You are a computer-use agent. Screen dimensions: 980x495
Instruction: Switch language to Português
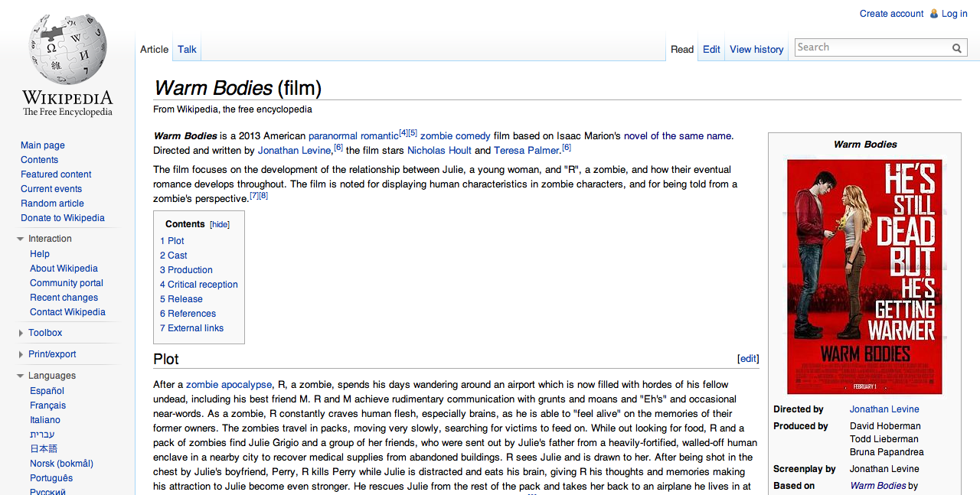[51, 478]
